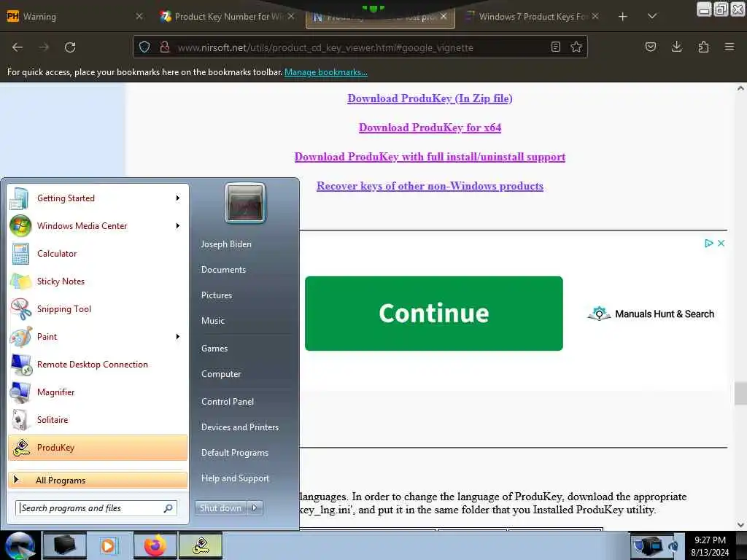
Task: Open Default Programs
Action: 234,453
